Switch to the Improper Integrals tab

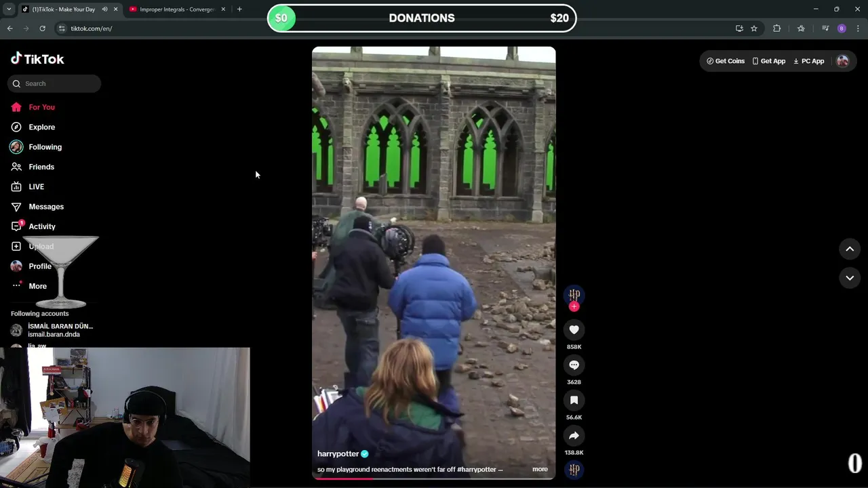click(x=176, y=9)
